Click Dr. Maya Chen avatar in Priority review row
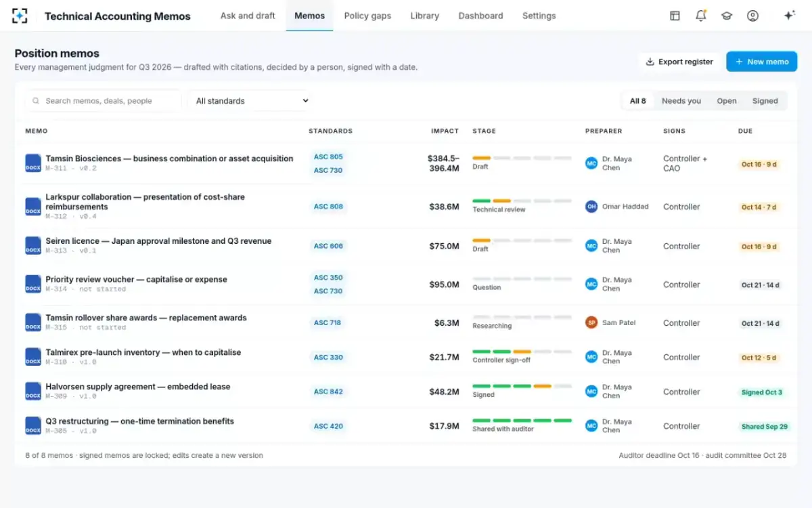 (x=591, y=284)
